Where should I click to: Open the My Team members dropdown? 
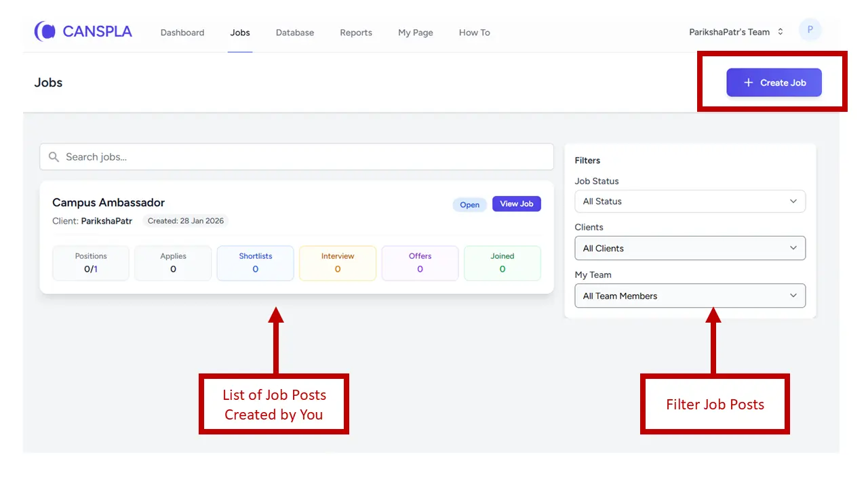tap(690, 296)
